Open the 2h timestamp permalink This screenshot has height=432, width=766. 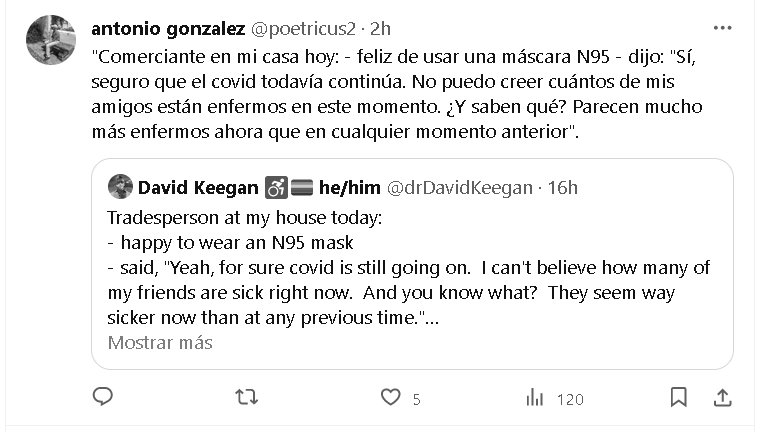click(x=382, y=27)
